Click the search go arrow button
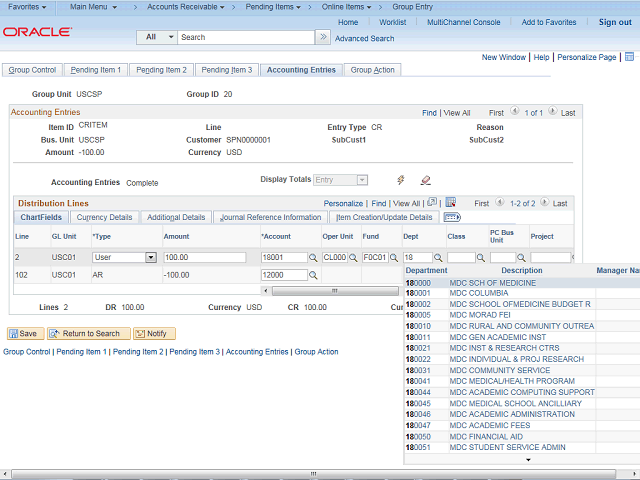This screenshot has width=640, height=480. [322, 37]
